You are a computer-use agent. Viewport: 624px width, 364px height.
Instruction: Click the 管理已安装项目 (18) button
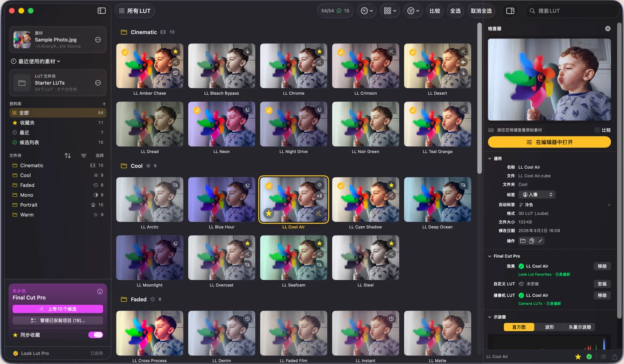click(58, 320)
